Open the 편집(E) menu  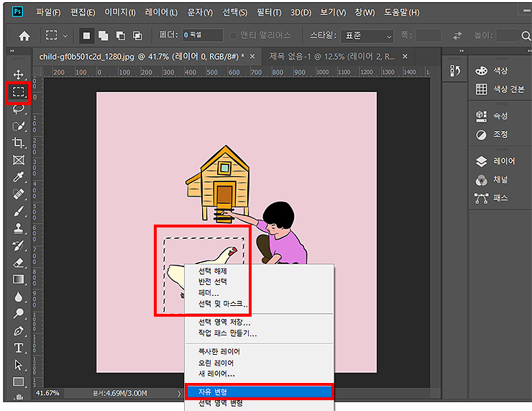coord(83,12)
